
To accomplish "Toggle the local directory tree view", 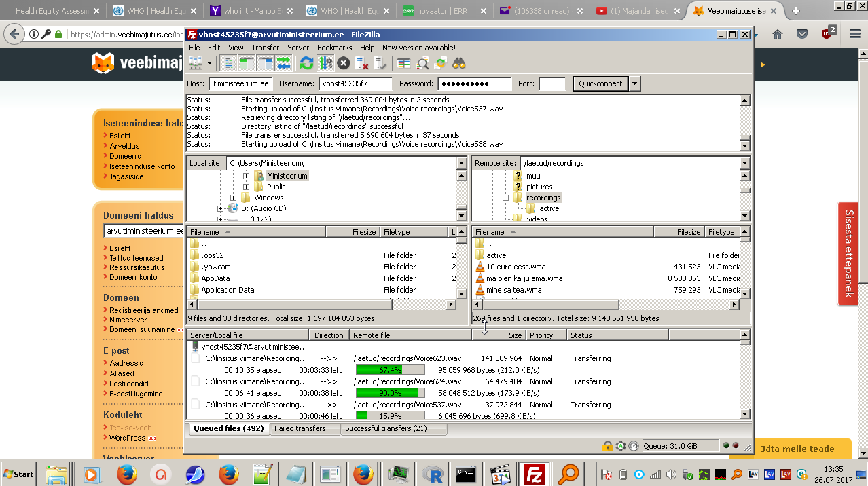I will click(x=247, y=63).
